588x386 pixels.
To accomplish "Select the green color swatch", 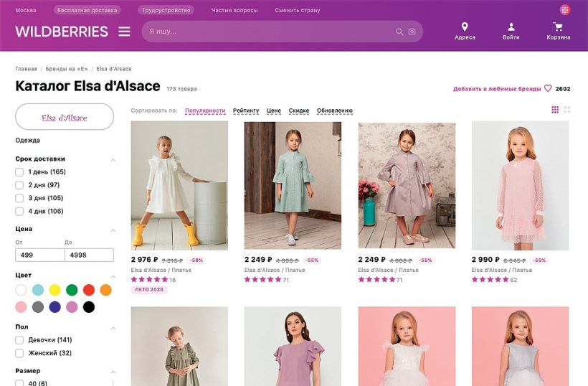I will coord(72,290).
